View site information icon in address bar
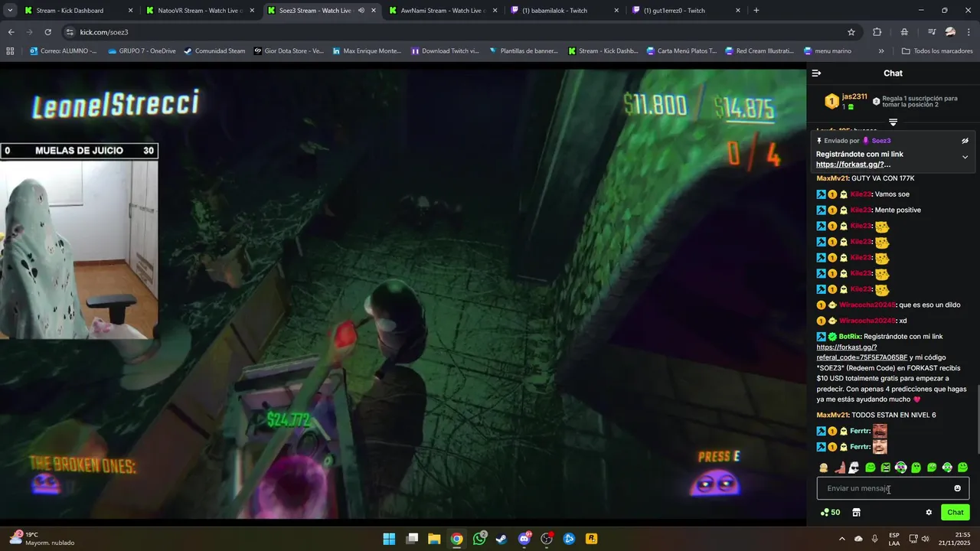Viewport: 980px width, 551px height. click(x=70, y=32)
